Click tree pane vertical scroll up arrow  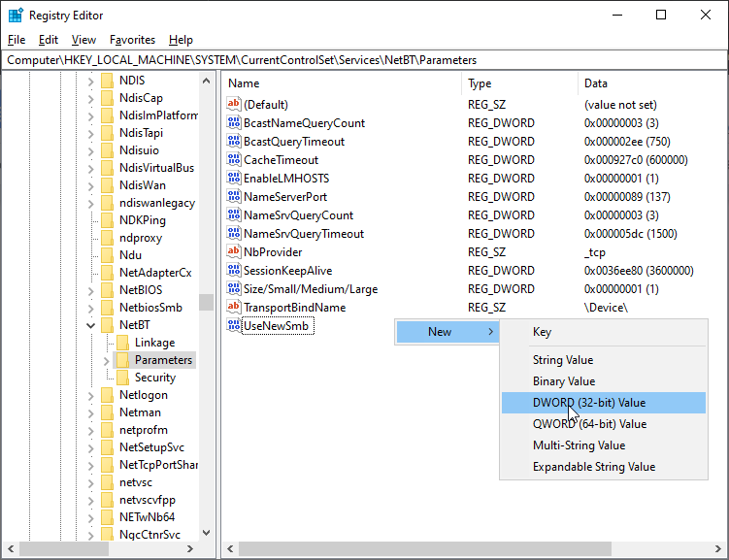point(207,81)
